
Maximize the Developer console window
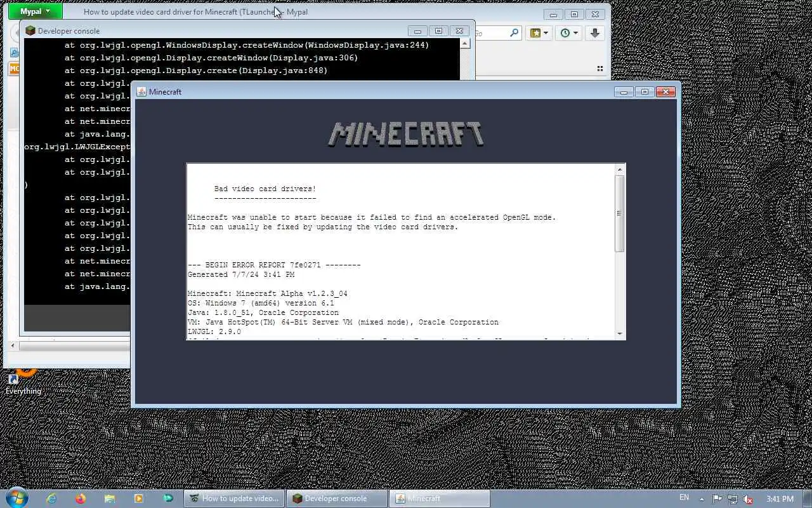(438, 30)
